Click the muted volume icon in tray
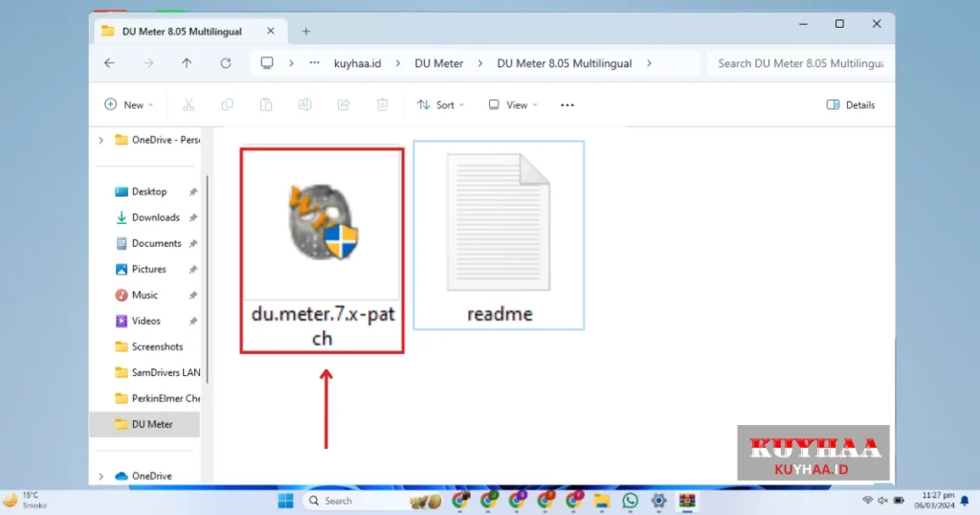 pyautogui.click(x=882, y=501)
